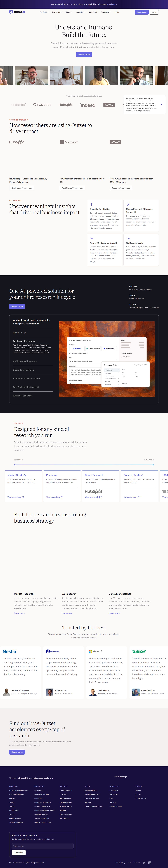Click the Close the Say-Do Gap icon
Screen dimensions: 168x868
(x=91, y=204)
